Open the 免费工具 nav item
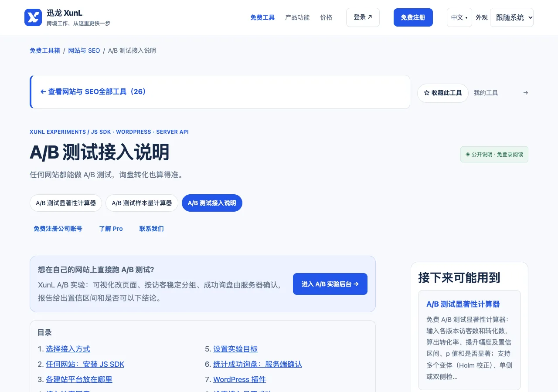Image resolution: width=558 pixels, height=392 pixels. tap(262, 17)
